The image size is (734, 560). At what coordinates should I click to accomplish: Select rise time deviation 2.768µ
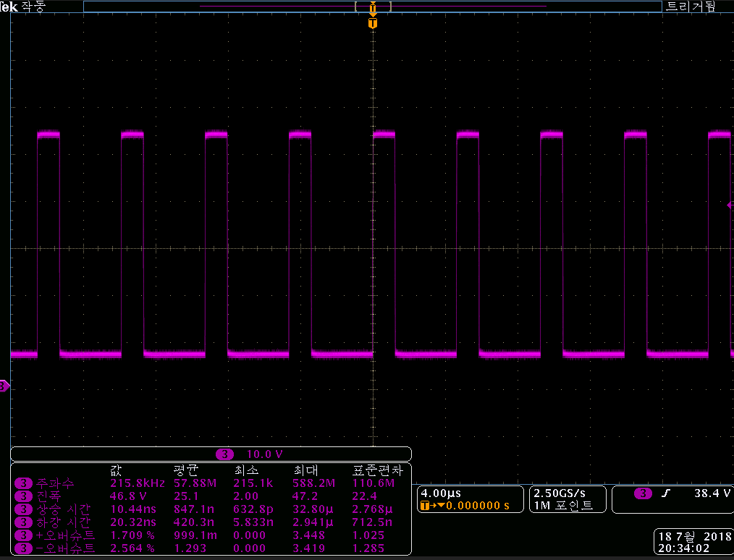coord(373,509)
